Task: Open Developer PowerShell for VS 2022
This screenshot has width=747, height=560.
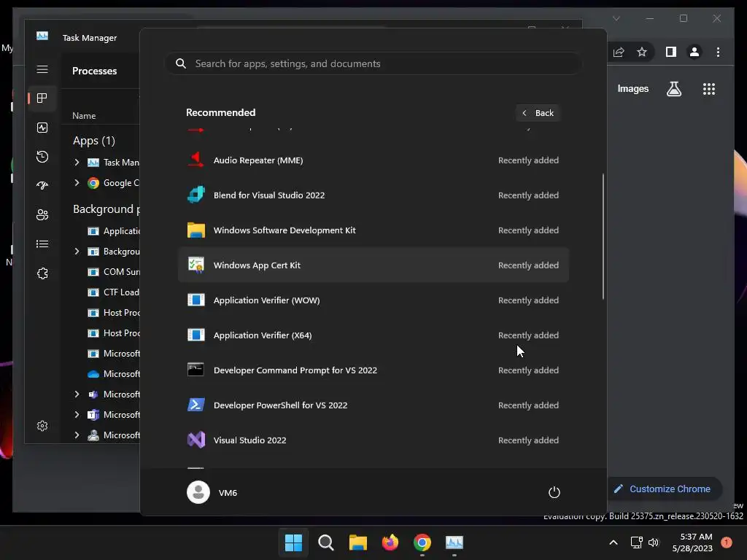Action: click(373, 405)
